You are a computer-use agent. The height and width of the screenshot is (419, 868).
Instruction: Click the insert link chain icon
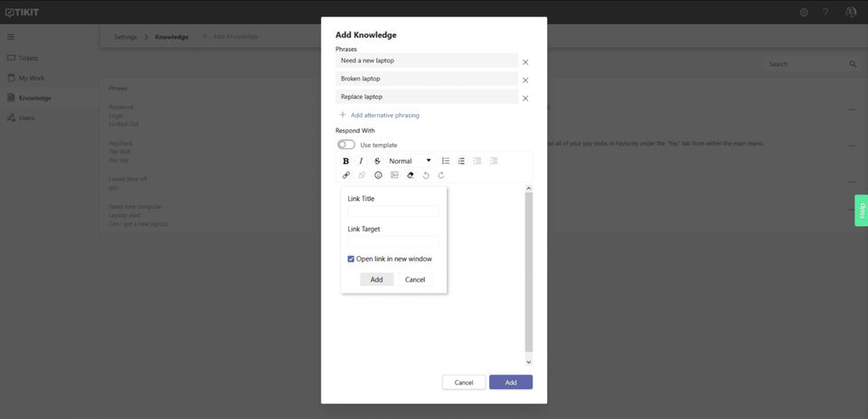click(346, 176)
